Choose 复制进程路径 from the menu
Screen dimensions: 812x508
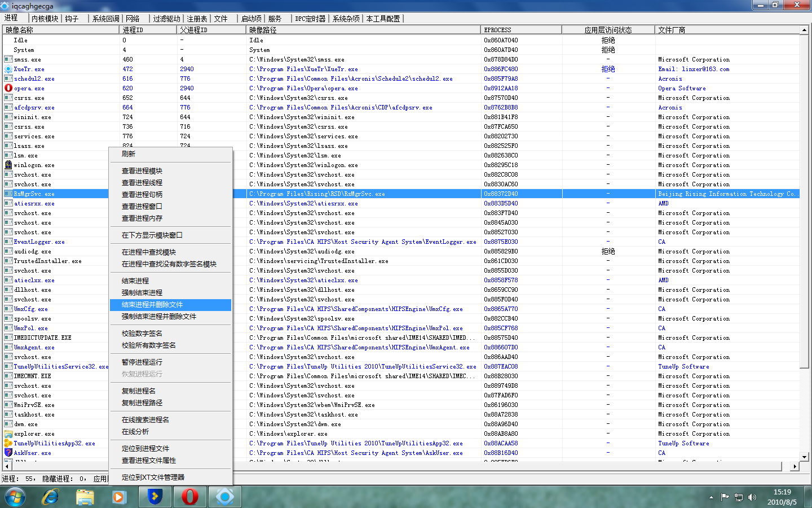[x=171, y=403]
